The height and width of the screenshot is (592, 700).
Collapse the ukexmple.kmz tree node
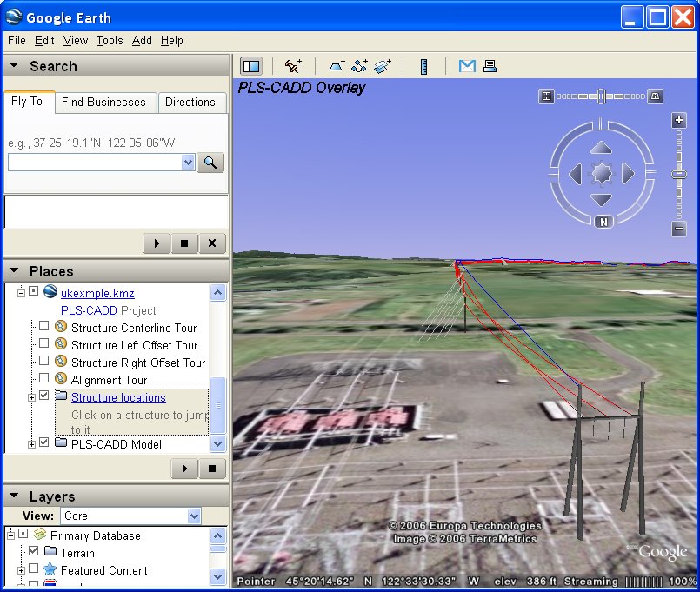pyautogui.click(x=21, y=293)
